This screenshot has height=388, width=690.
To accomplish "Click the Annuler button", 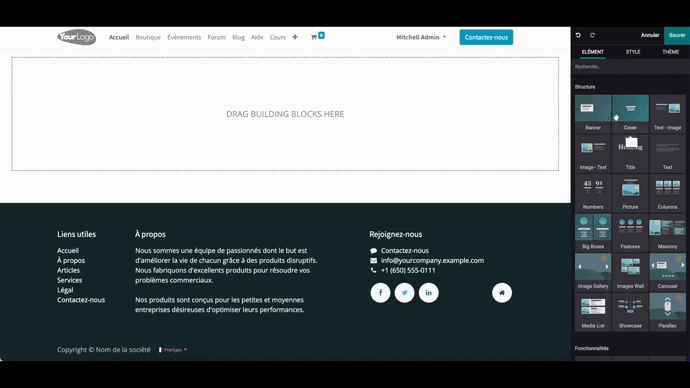I will pos(650,35).
